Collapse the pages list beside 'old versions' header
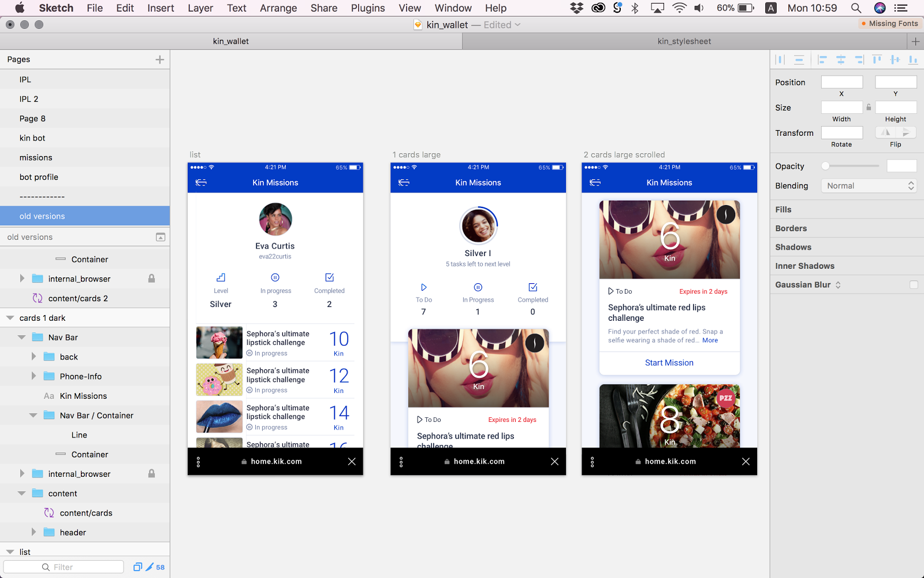 pyautogui.click(x=161, y=237)
